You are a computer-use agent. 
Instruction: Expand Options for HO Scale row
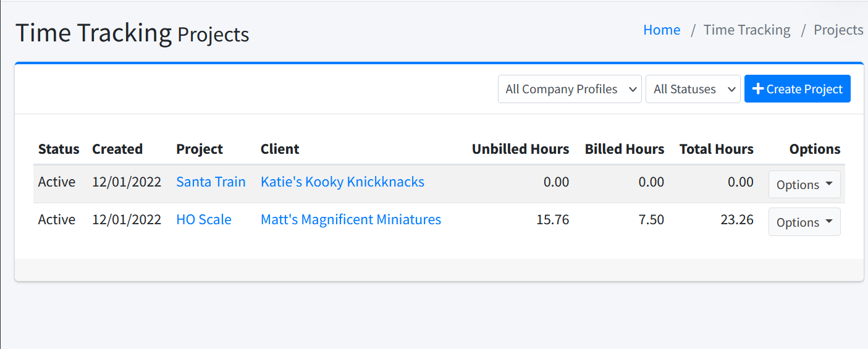point(804,222)
